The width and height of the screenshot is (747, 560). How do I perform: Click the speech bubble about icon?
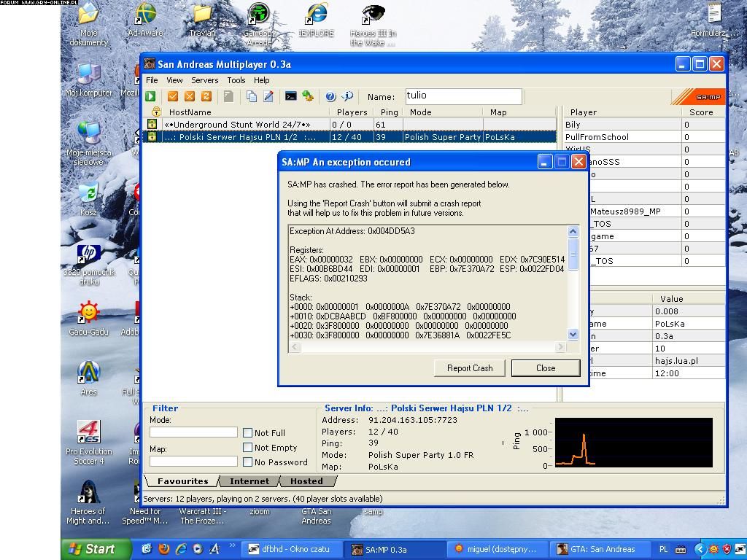coord(347,96)
